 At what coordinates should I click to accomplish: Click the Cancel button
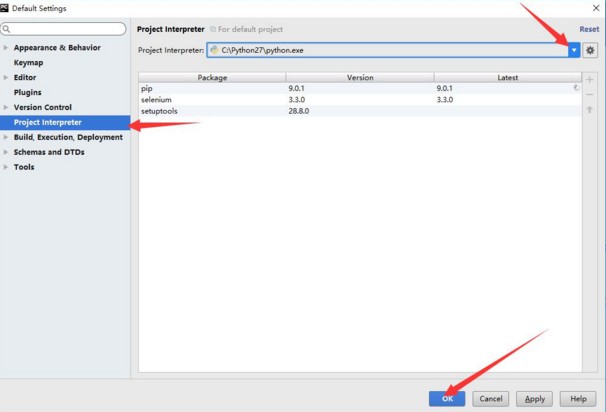(490, 398)
